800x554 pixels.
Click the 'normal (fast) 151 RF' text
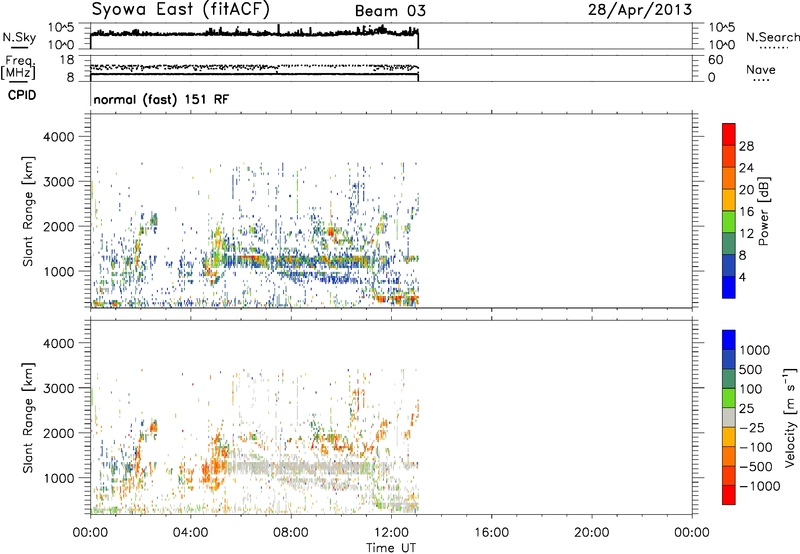pyautogui.click(x=161, y=99)
